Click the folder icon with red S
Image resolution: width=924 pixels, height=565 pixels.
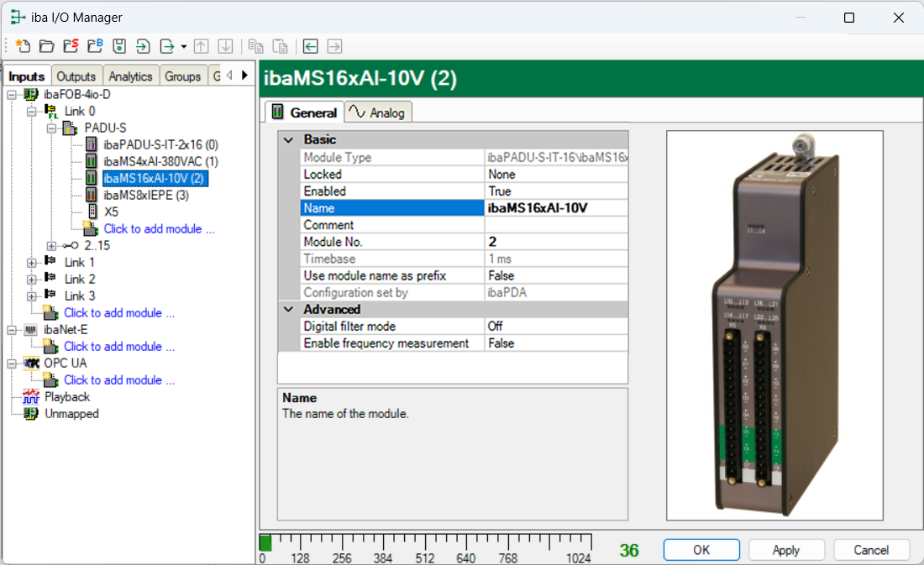tap(71, 46)
